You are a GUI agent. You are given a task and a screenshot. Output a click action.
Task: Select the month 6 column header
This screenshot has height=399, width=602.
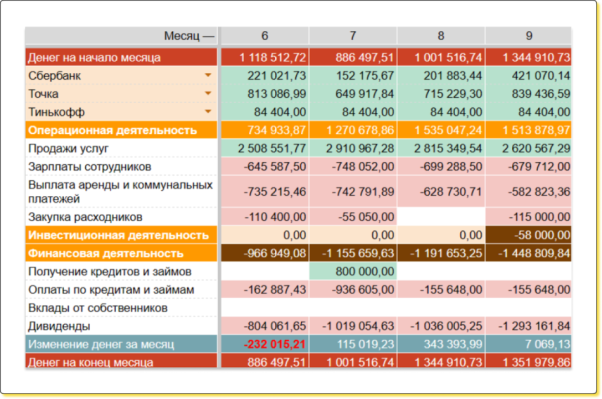tap(265, 36)
